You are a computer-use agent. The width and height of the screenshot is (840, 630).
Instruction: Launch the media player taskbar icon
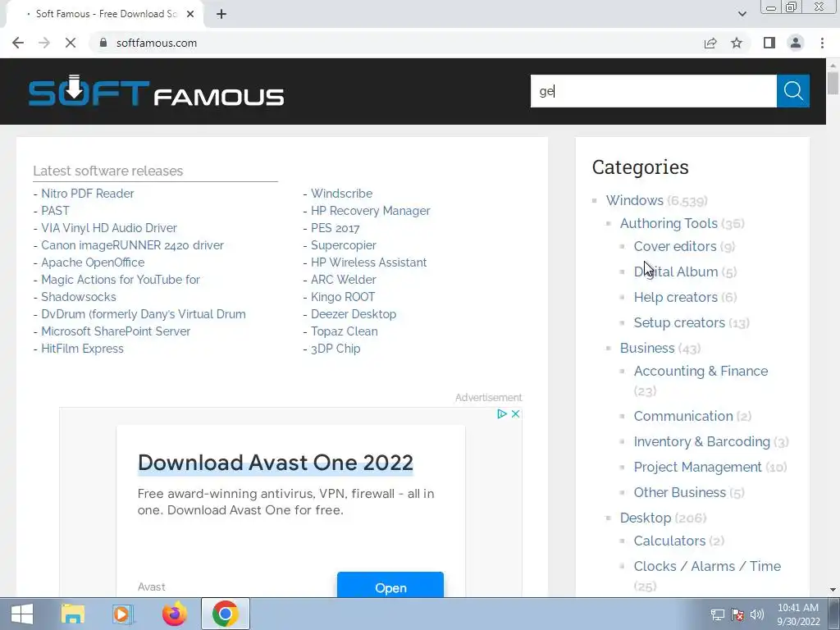123,614
